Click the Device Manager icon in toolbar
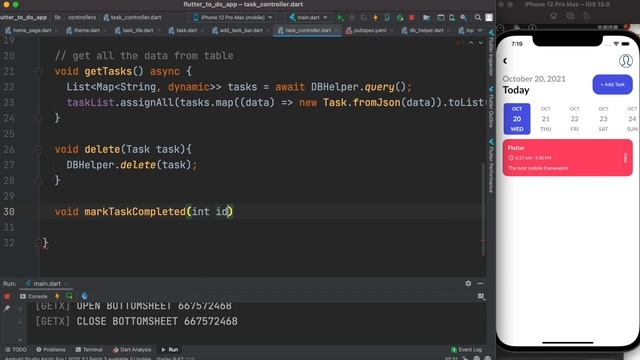Screen dimensions: 640x360 (452, 18)
